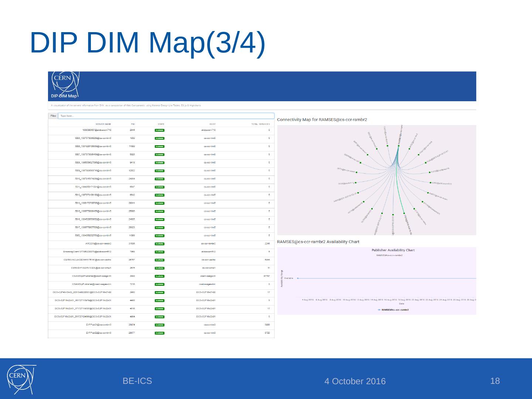Image resolution: width=532 pixels, height=399 pixels.
Task: Click the State column header
Action: (x=161, y=124)
